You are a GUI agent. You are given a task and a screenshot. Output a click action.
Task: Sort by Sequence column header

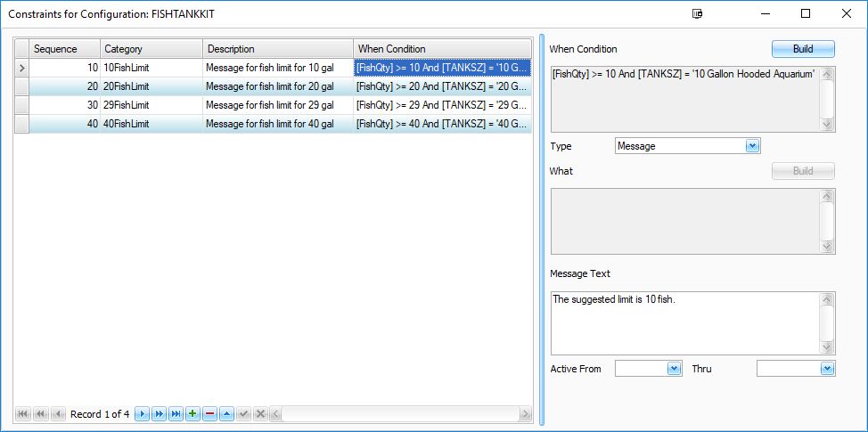pos(65,49)
